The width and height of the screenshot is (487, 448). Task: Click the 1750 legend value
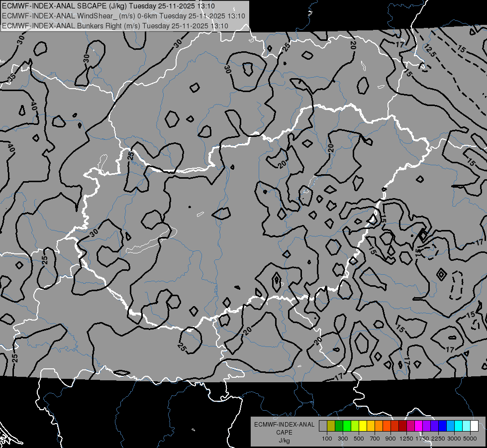(x=422, y=439)
